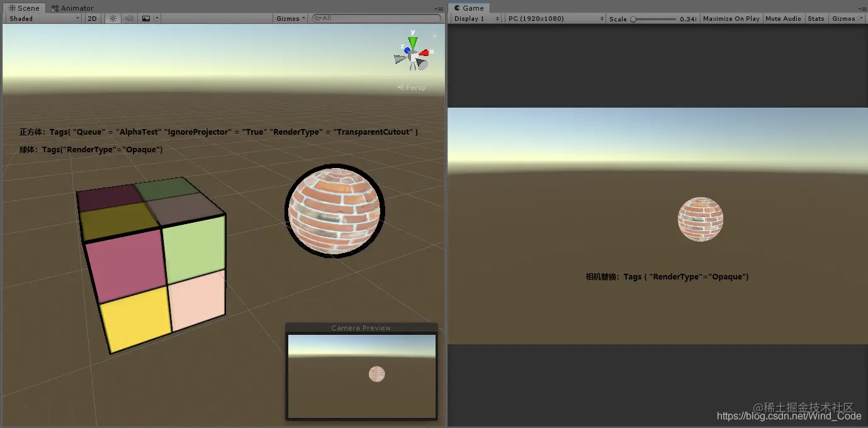Click the red X axis cone of the orientation gizmo

[x=424, y=53]
